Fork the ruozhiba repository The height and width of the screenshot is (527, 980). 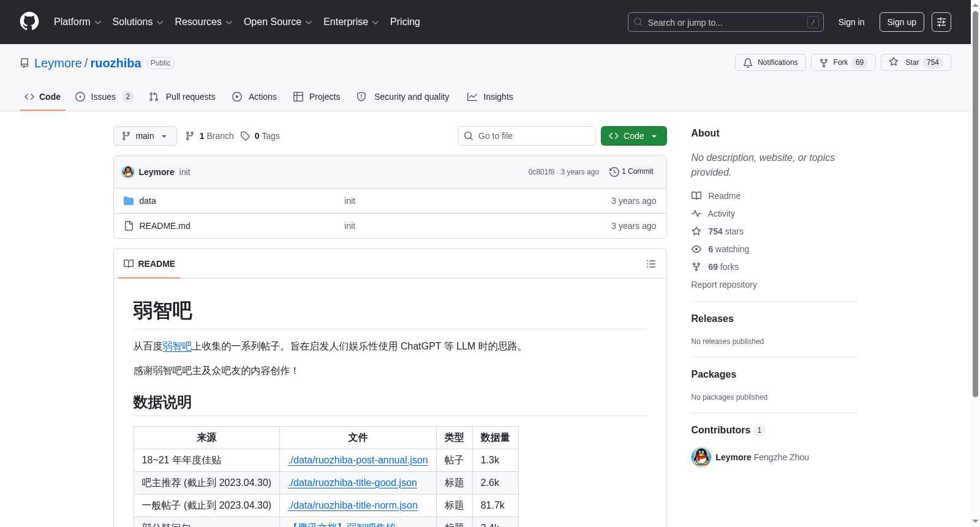pyautogui.click(x=843, y=62)
